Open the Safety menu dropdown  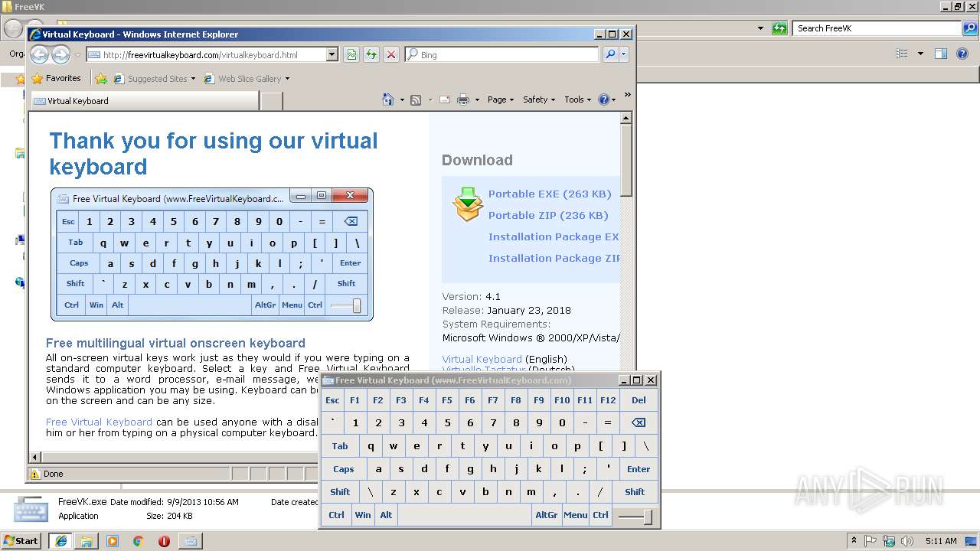[x=539, y=99]
